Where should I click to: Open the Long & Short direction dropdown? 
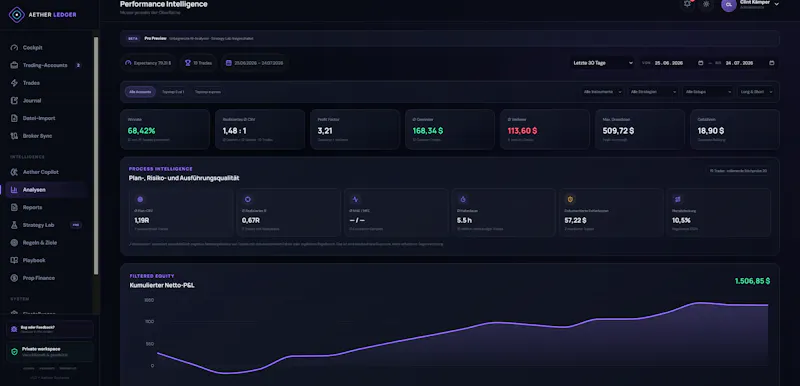click(x=756, y=92)
